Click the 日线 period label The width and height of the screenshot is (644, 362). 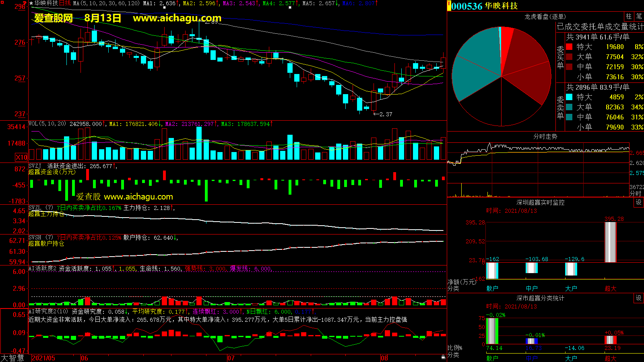point(65,3)
